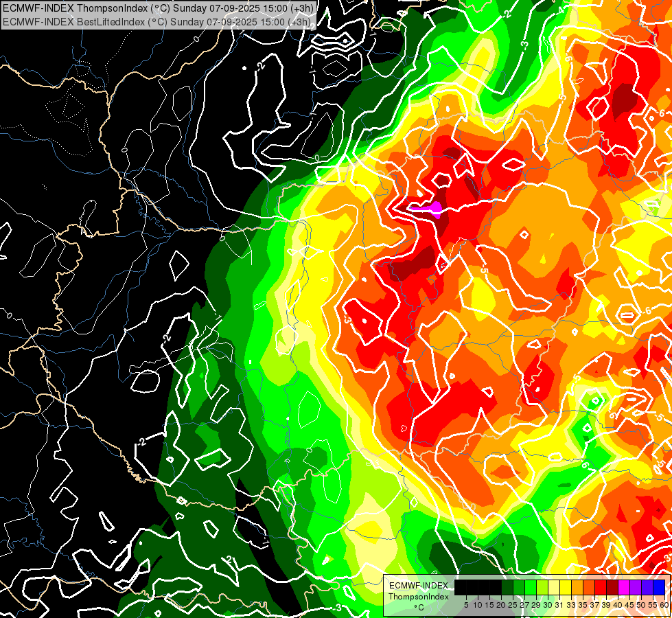This screenshot has height=618, width=672.
Task: Click the ThompsonIndex title line at top
Action: 158,8
